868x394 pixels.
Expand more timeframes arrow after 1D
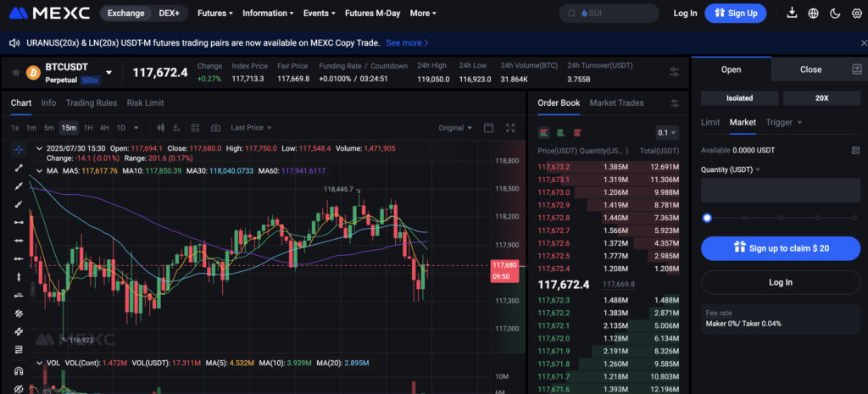[x=136, y=128]
